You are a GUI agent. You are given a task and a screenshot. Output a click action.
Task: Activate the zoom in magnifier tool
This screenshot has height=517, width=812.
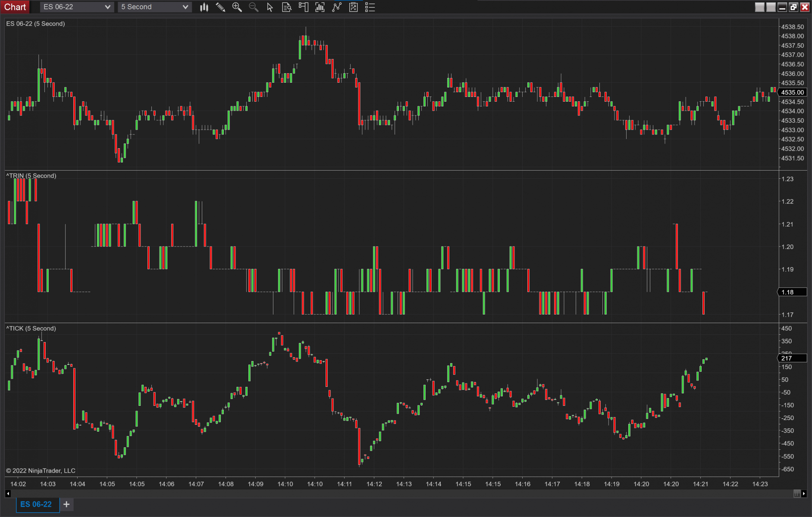(237, 7)
